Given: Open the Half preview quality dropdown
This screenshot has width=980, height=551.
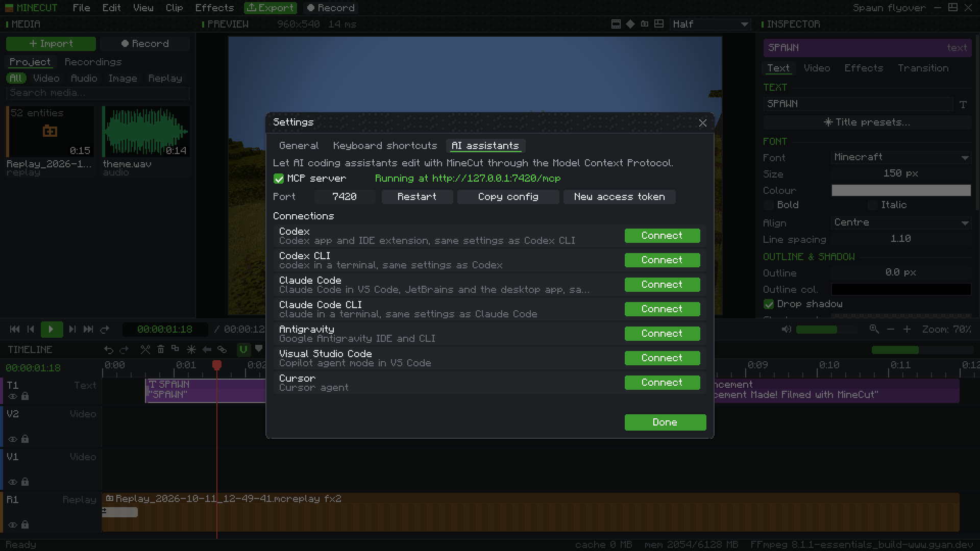Looking at the screenshot, I should (710, 24).
